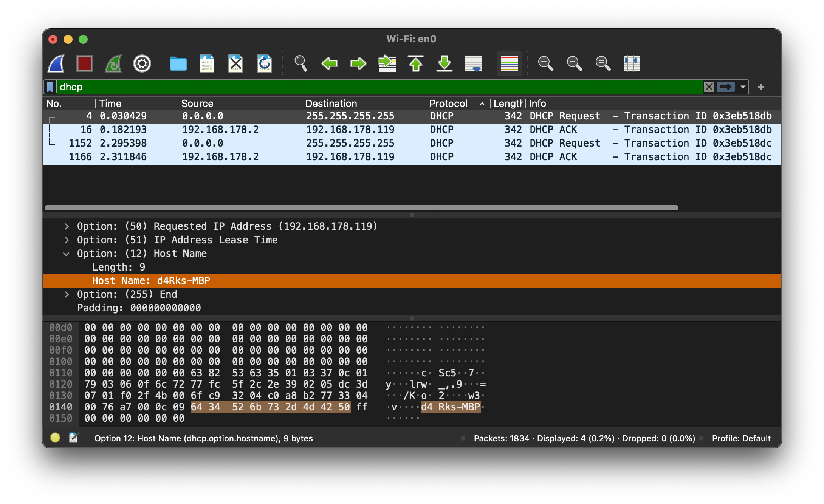Go to the first packet arrow

pos(416,63)
